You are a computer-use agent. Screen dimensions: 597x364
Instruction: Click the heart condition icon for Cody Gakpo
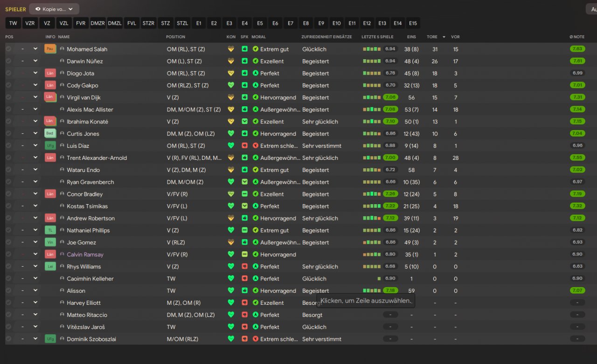(x=230, y=85)
